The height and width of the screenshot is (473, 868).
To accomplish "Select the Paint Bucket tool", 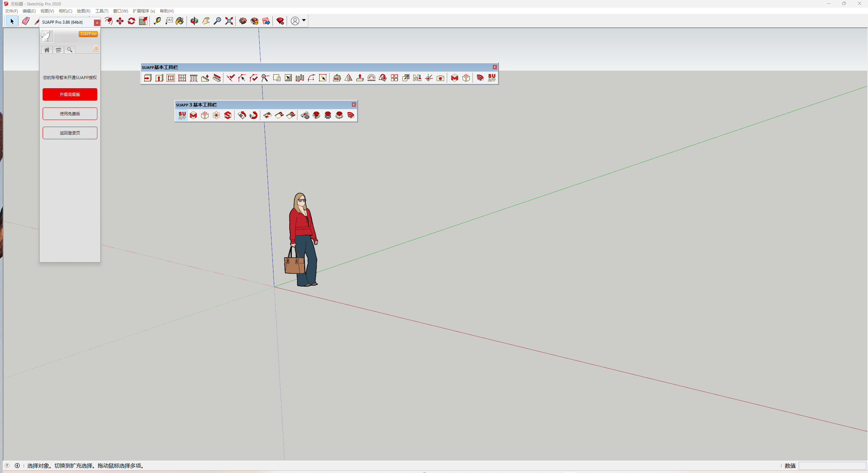I will (180, 21).
